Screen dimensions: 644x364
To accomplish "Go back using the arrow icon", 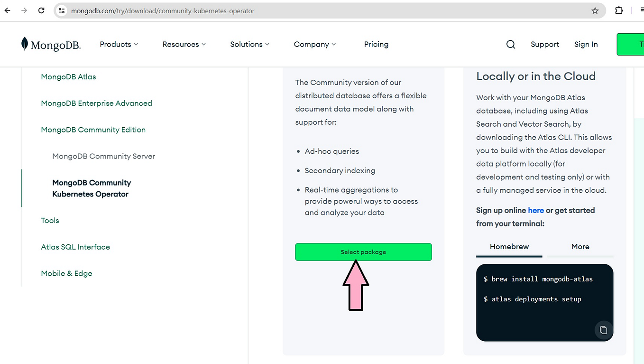I will click(7, 10).
